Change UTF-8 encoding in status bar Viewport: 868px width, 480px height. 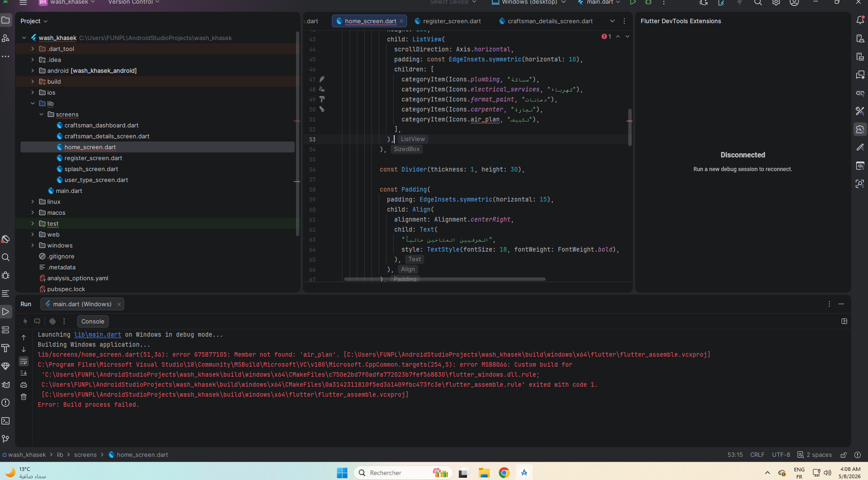tap(781, 455)
